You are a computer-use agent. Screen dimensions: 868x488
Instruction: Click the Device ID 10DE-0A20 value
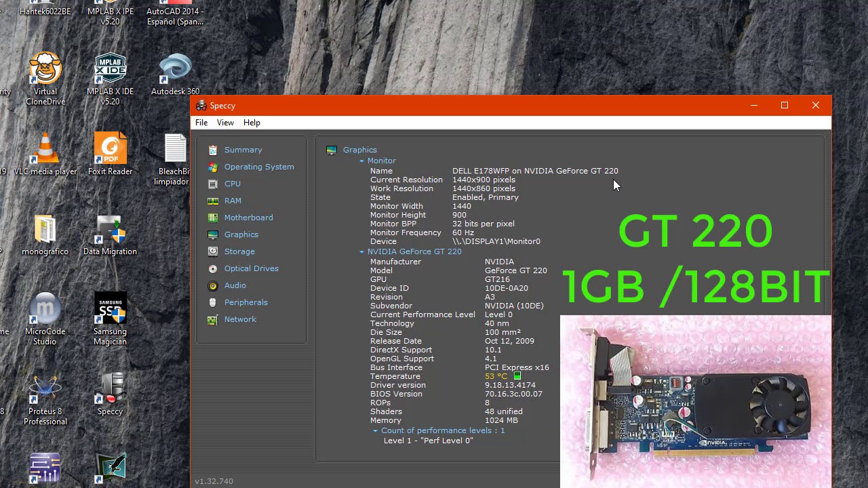click(x=506, y=288)
